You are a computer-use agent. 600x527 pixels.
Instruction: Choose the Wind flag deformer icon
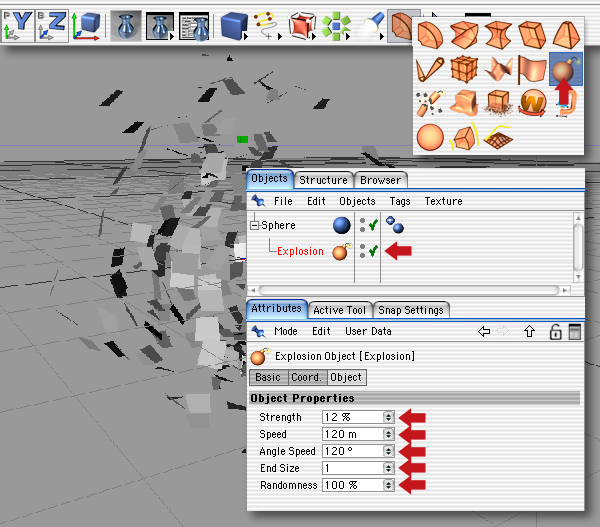[x=532, y=69]
